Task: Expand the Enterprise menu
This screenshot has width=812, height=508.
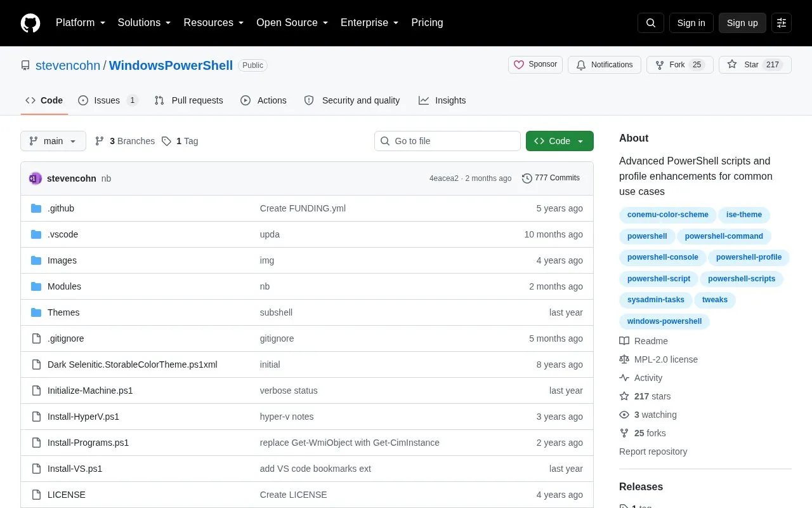Action: tap(370, 23)
